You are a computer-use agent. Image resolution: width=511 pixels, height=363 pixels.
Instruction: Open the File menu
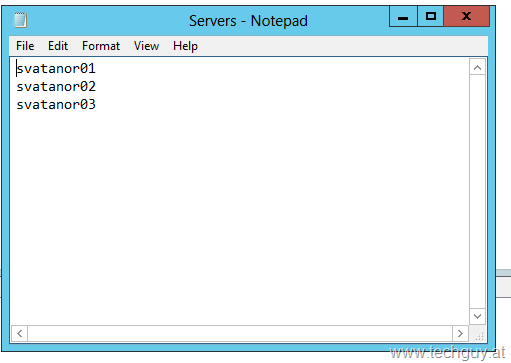25,46
